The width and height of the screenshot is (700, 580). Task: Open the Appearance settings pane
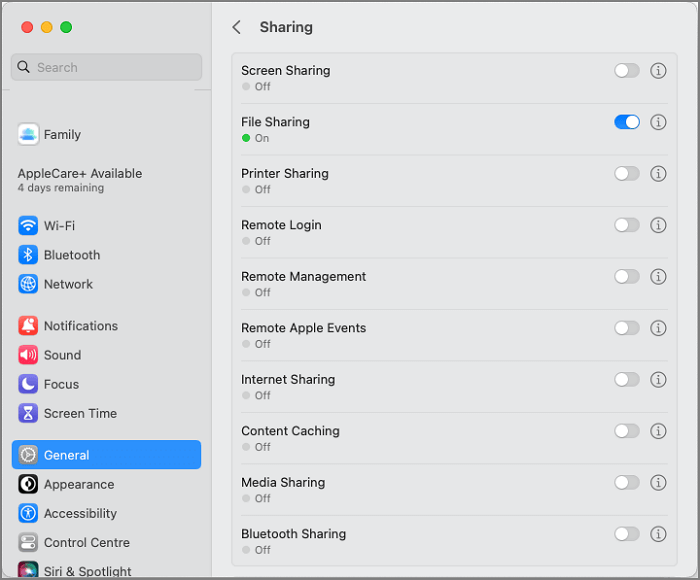click(79, 484)
